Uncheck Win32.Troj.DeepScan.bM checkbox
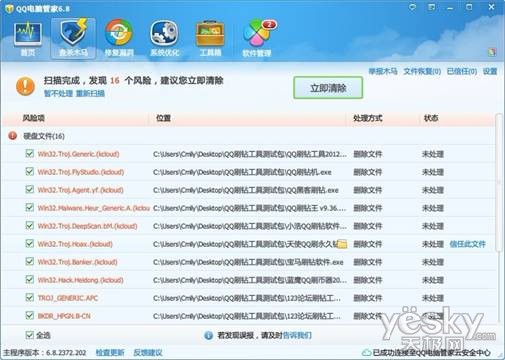This screenshot has width=505, height=360. pyautogui.click(x=30, y=225)
